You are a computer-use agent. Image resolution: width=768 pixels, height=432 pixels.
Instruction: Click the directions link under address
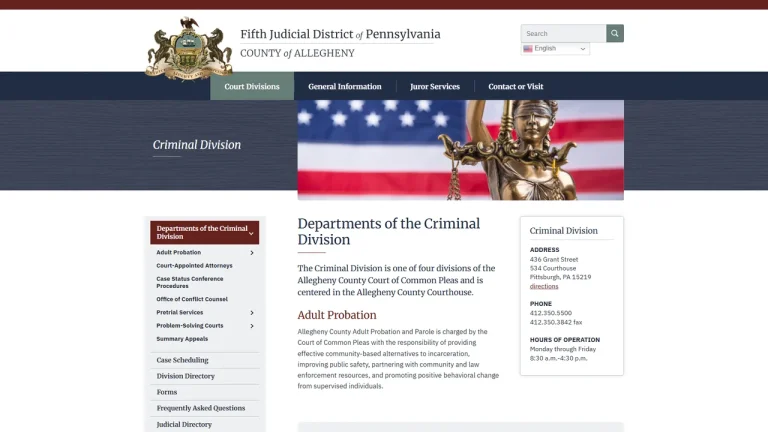pos(544,286)
